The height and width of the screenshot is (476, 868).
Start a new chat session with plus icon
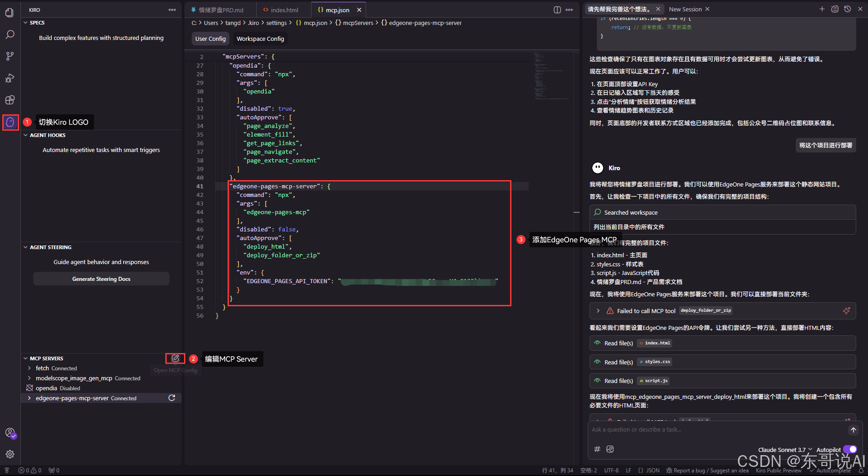point(822,9)
